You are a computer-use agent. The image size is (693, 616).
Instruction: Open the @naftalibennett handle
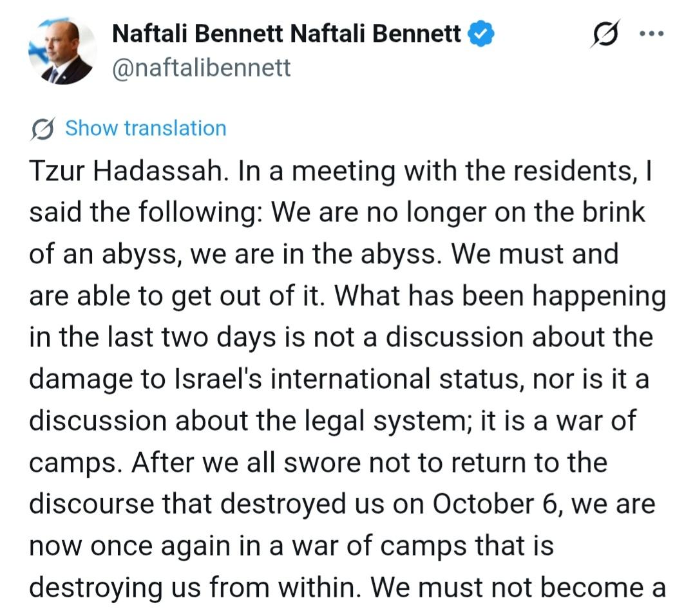click(202, 68)
